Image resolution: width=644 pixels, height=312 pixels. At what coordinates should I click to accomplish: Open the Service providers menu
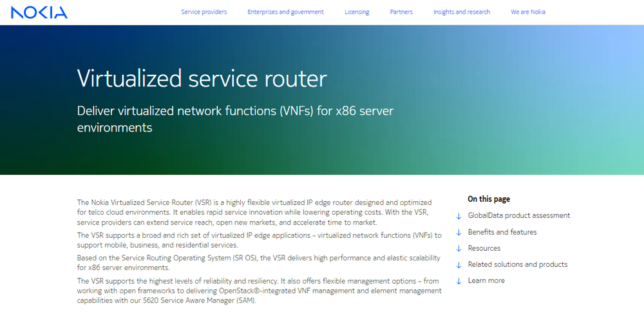pyautogui.click(x=204, y=12)
